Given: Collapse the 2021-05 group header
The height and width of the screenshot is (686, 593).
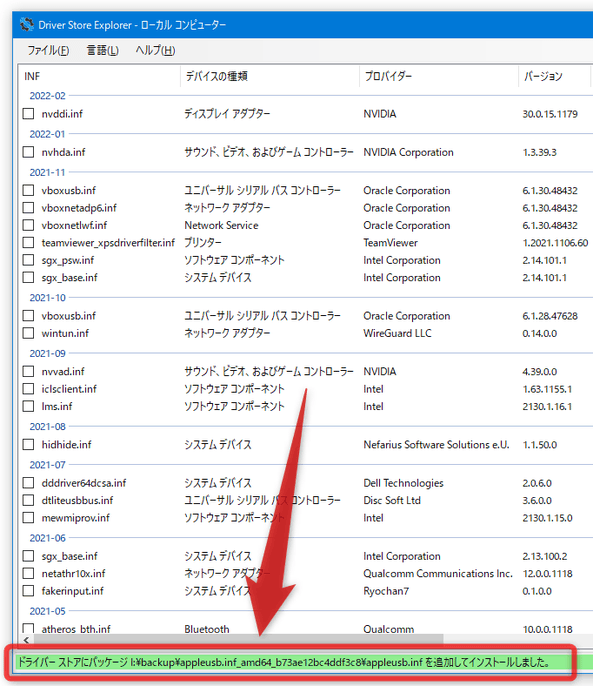Looking at the screenshot, I should tap(47, 611).
